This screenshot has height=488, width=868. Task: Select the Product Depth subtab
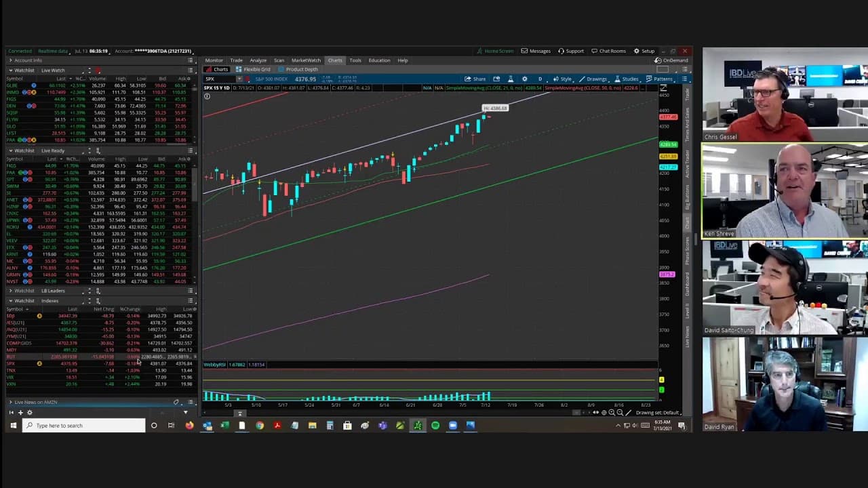tap(299, 69)
